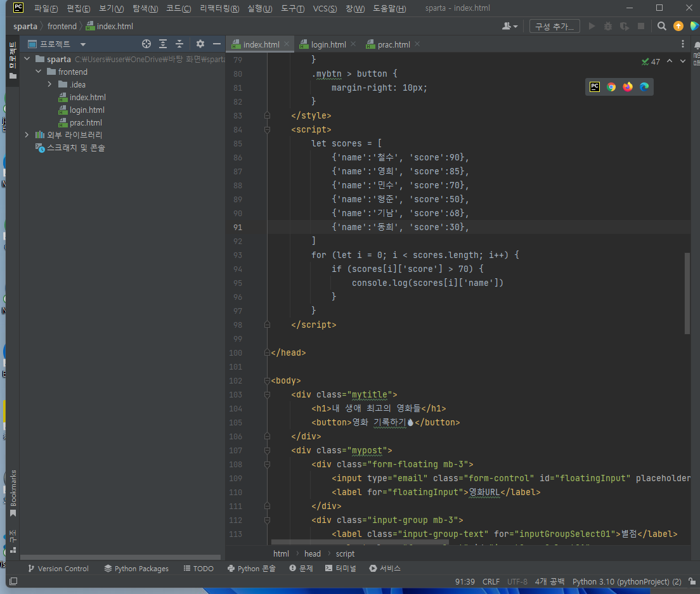Click the editor horizontal scrollbar thumb
700x594 pixels.
tap(360, 542)
